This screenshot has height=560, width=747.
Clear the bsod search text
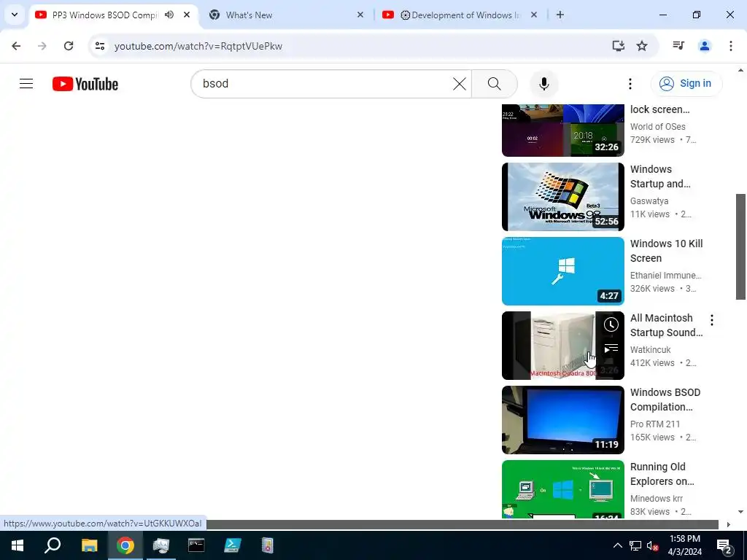click(460, 84)
